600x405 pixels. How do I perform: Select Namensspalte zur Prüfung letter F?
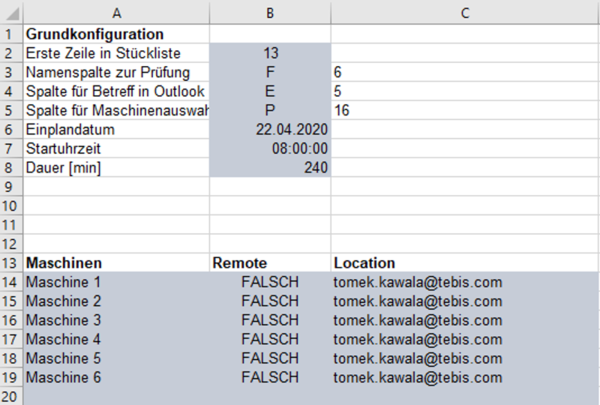(270, 73)
